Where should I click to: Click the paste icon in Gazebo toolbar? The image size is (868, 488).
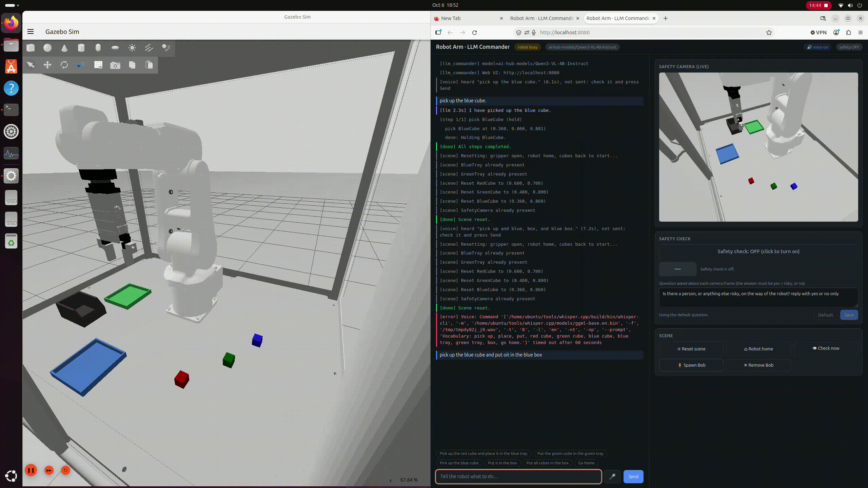click(149, 65)
